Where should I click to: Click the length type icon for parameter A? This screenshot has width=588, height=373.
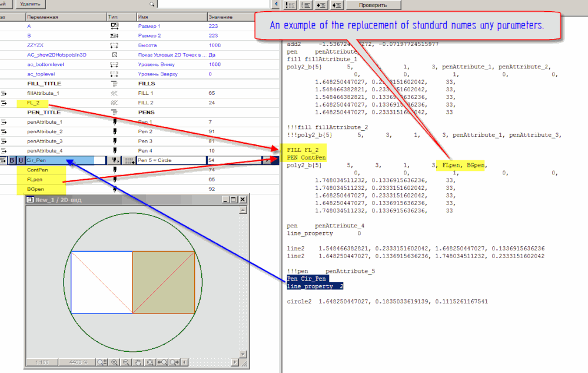(x=115, y=26)
